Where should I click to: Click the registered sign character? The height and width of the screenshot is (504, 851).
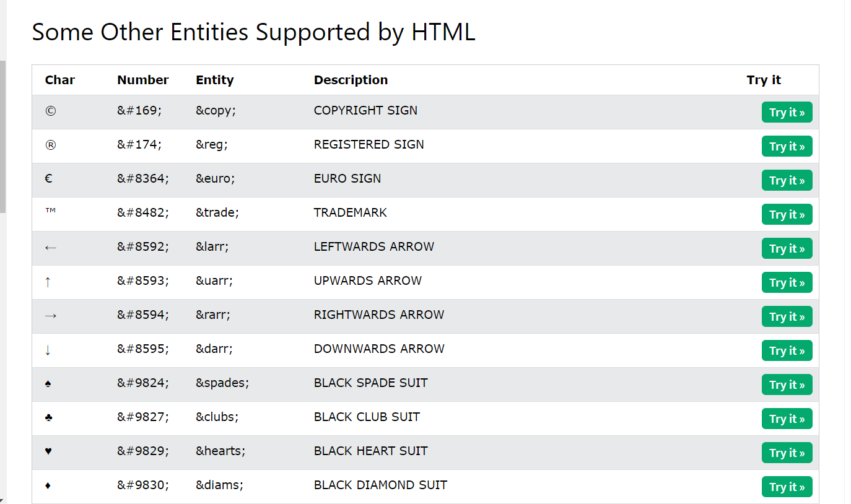point(50,146)
